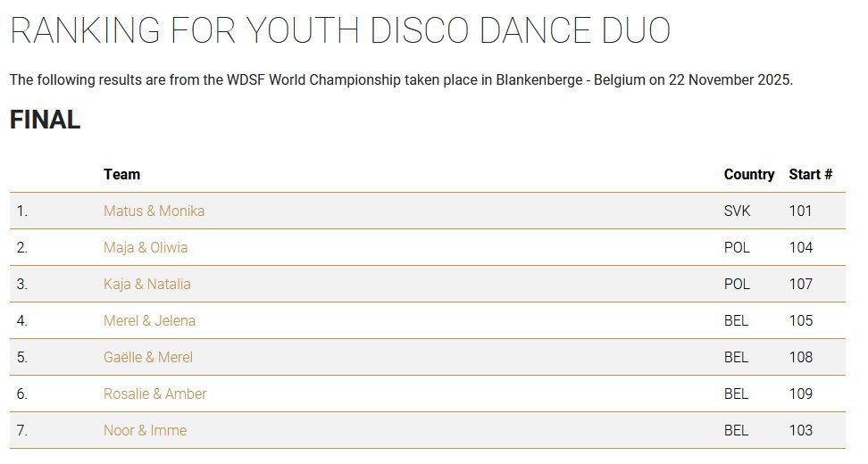868x464 pixels.
Task: Click start number 108
Action: (x=800, y=357)
